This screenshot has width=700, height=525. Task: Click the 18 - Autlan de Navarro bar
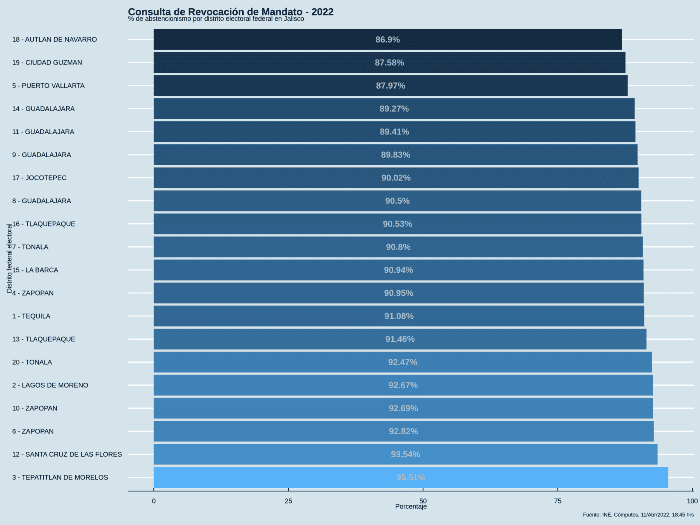tap(387, 39)
